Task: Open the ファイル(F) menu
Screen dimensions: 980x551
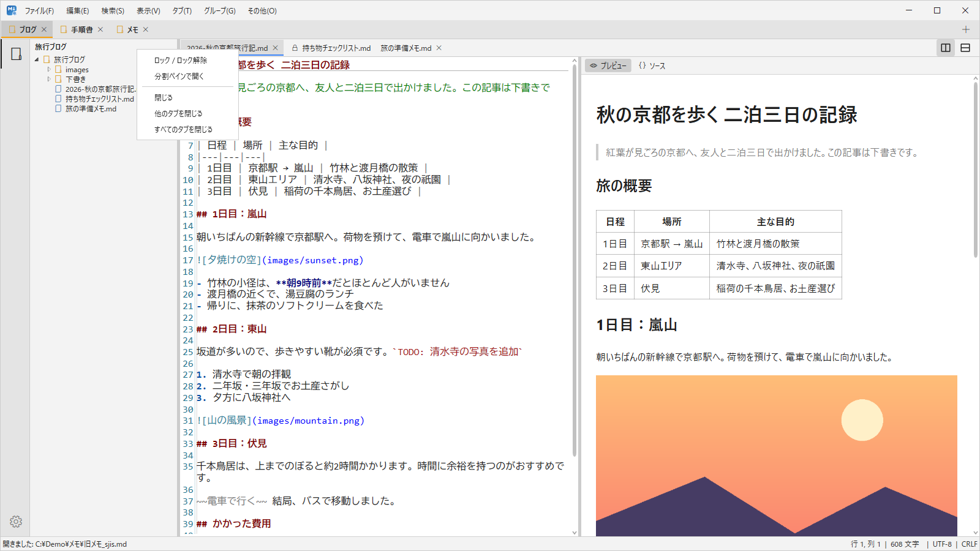Action: tap(39, 10)
